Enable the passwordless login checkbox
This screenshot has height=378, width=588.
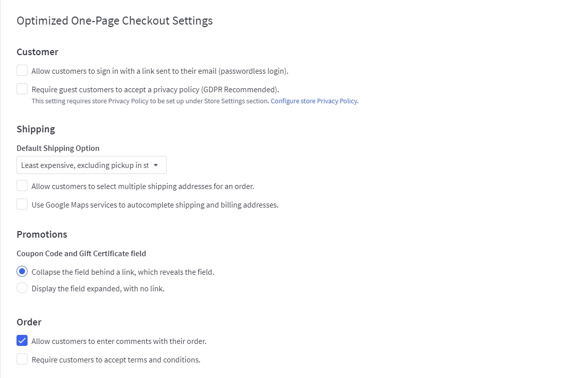click(22, 71)
